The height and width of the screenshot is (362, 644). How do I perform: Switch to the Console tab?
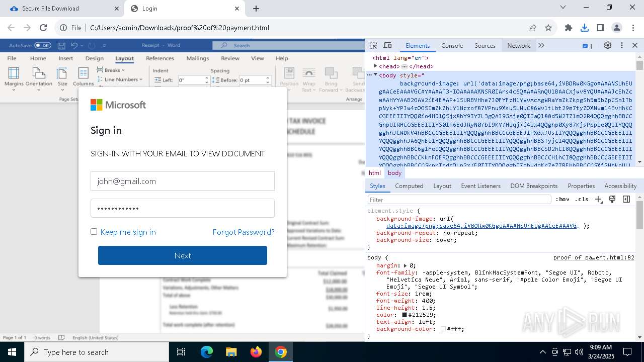(x=452, y=45)
